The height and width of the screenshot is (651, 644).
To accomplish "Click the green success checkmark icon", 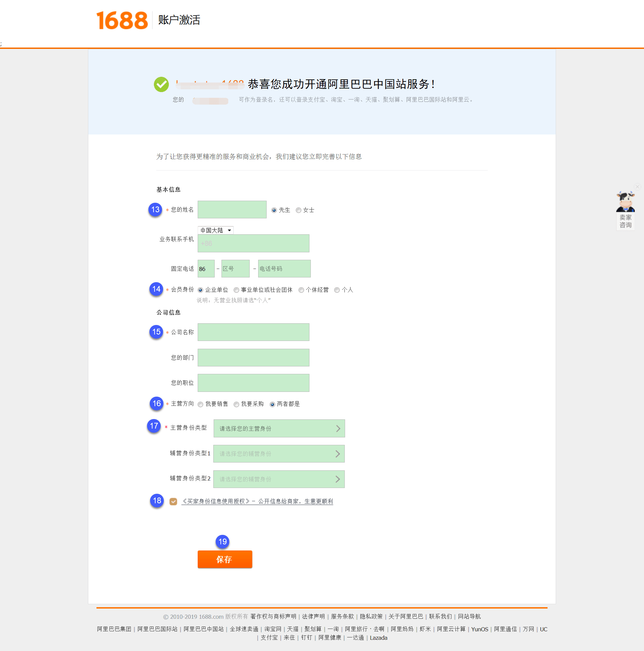I will point(161,84).
